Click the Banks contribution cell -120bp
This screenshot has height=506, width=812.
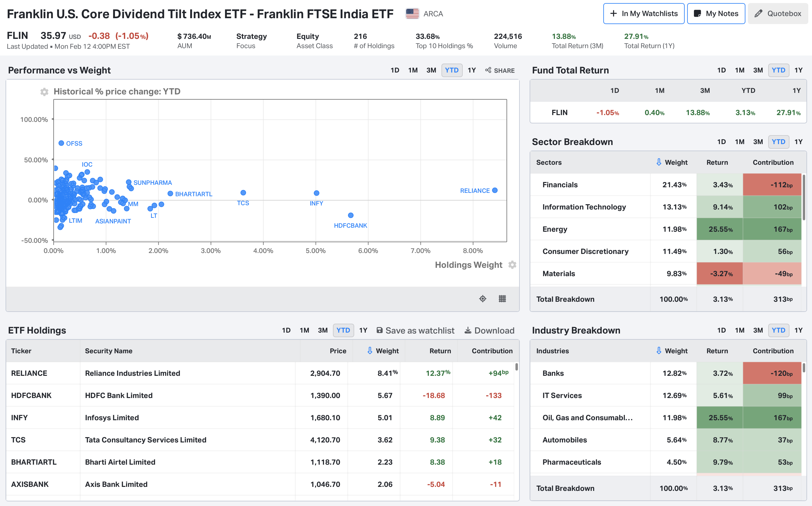(772, 373)
